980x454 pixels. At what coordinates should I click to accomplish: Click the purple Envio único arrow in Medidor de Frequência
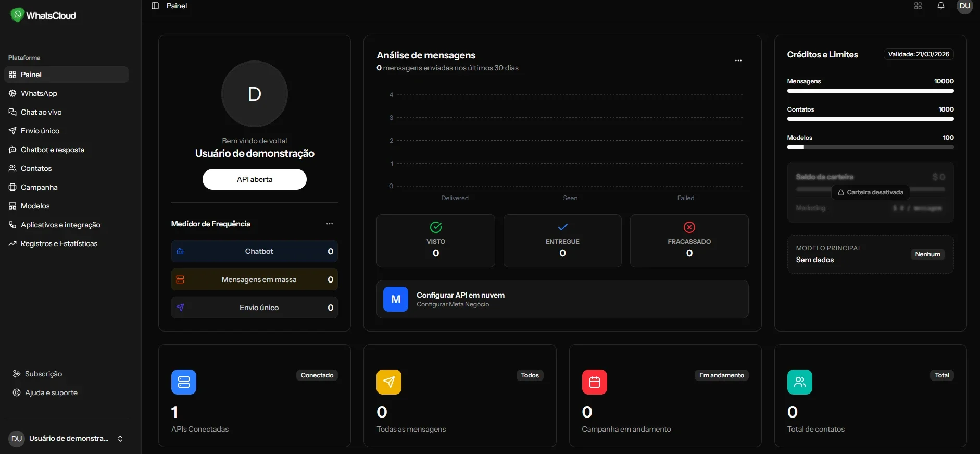pyautogui.click(x=180, y=308)
